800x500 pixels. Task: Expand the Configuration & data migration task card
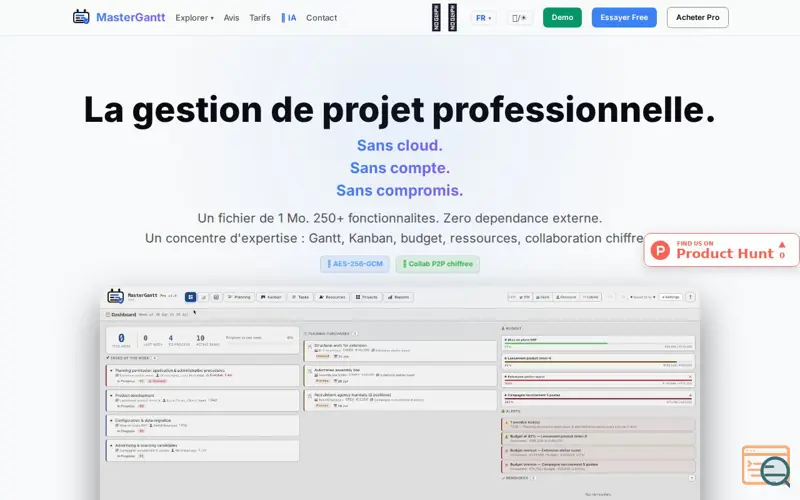(x=202, y=426)
